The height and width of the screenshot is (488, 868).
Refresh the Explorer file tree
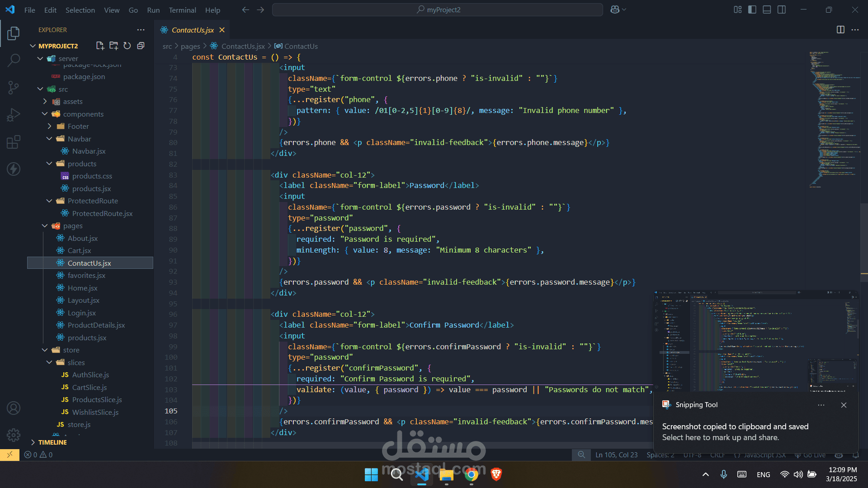tap(127, 46)
